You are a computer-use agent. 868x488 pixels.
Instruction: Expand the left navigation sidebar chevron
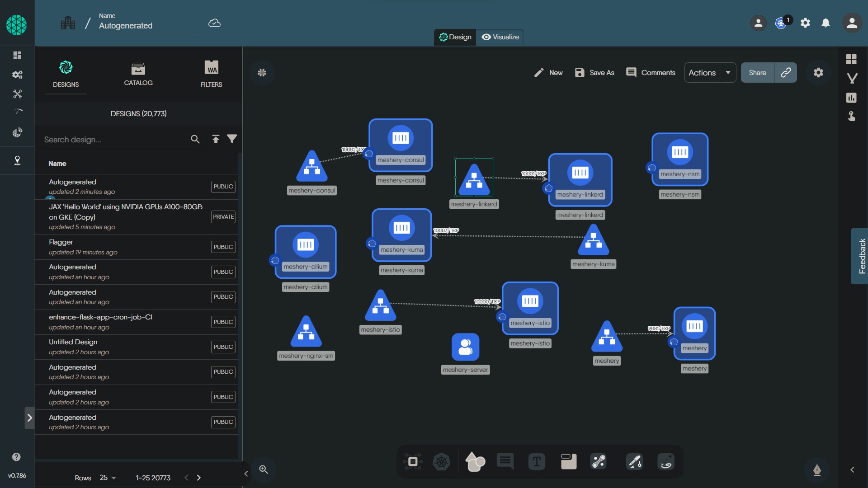29,418
